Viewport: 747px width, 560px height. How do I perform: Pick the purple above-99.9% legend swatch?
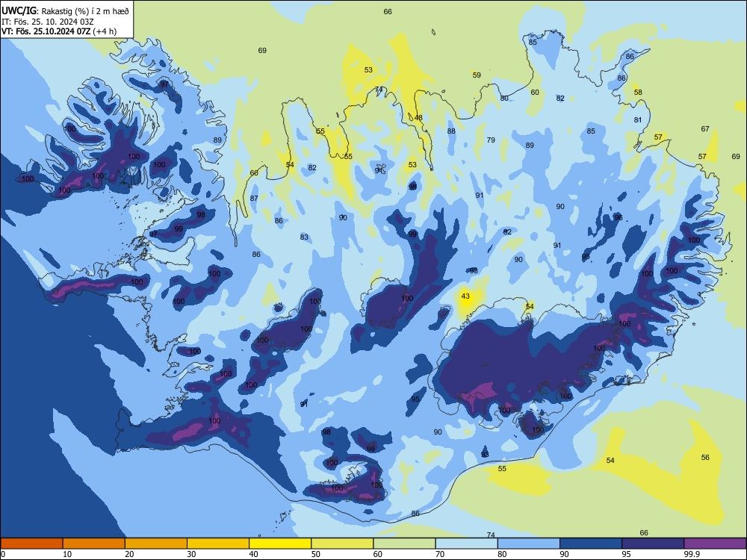pos(715,544)
